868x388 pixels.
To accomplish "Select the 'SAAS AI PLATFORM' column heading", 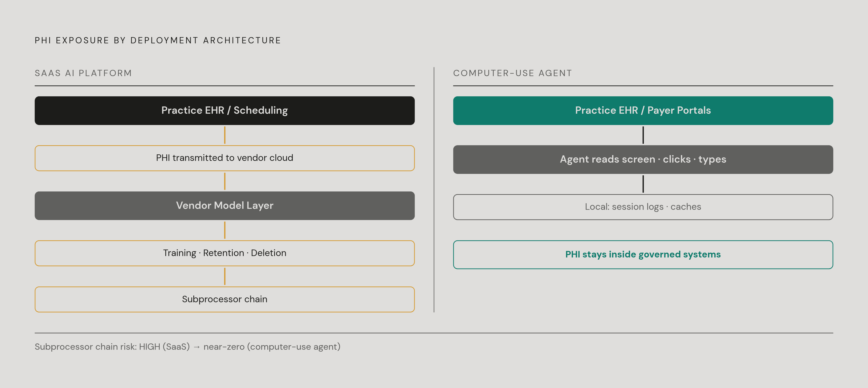I will [x=83, y=73].
